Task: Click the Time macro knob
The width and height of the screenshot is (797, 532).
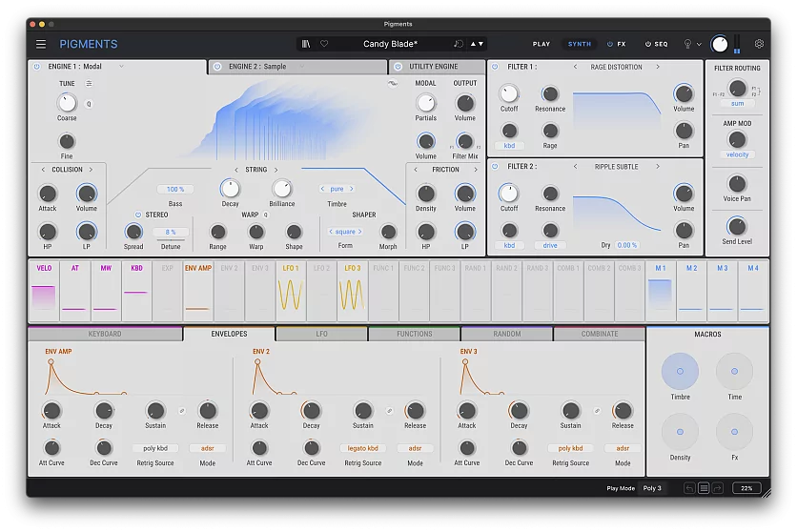Action: pyautogui.click(x=734, y=372)
